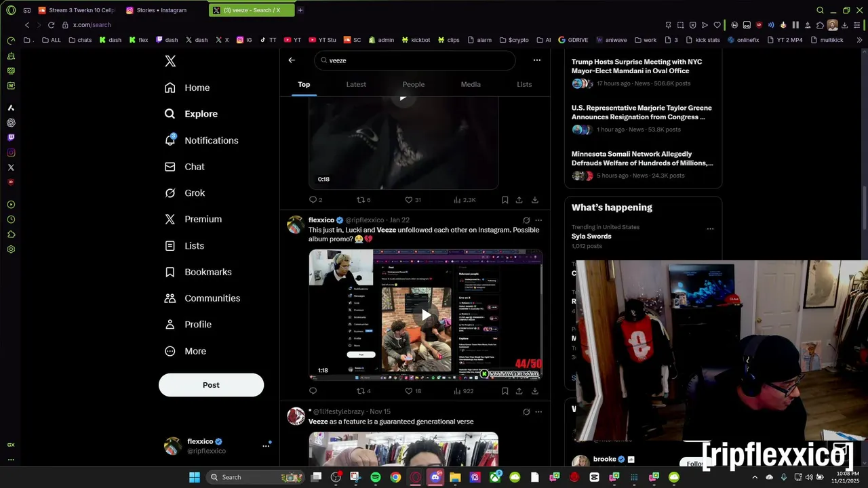Open the kickbot bookmark

point(416,40)
